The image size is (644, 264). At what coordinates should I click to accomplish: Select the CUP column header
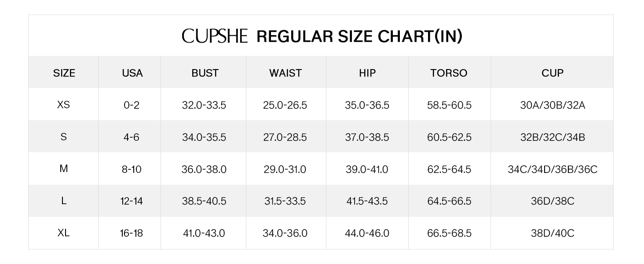click(553, 73)
